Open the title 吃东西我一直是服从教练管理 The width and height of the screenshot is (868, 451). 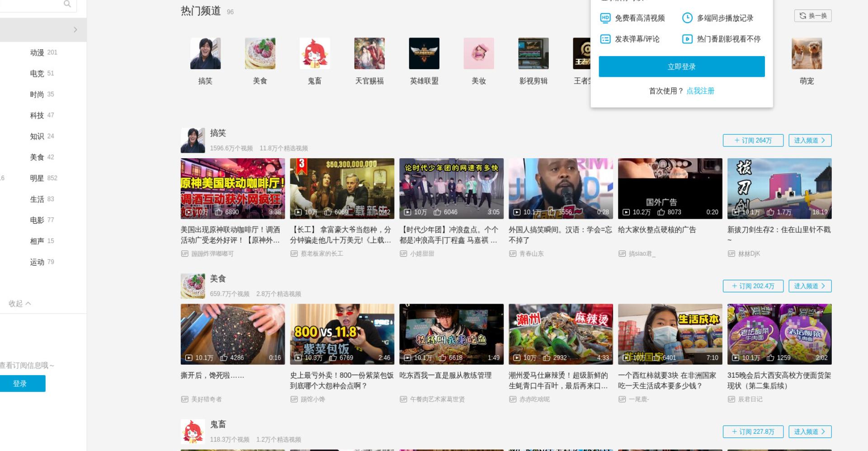click(x=445, y=375)
